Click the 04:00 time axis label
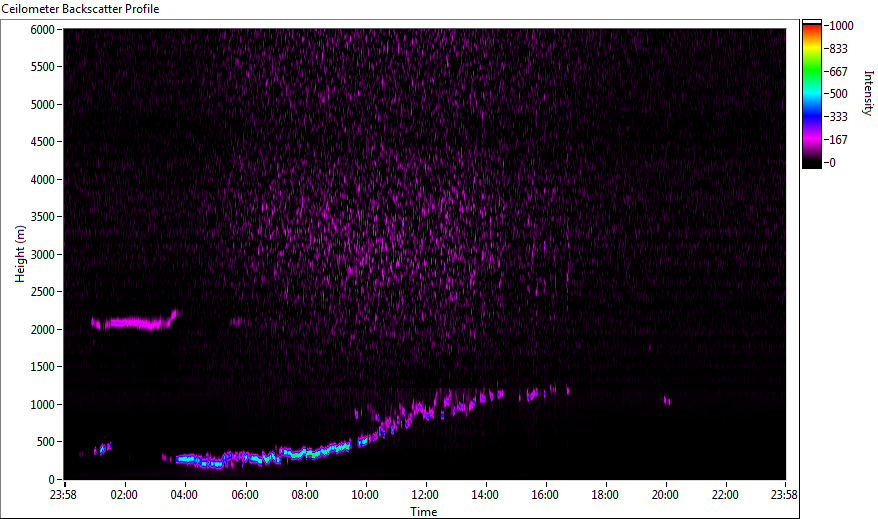 pyautogui.click(x=184, y=495)
